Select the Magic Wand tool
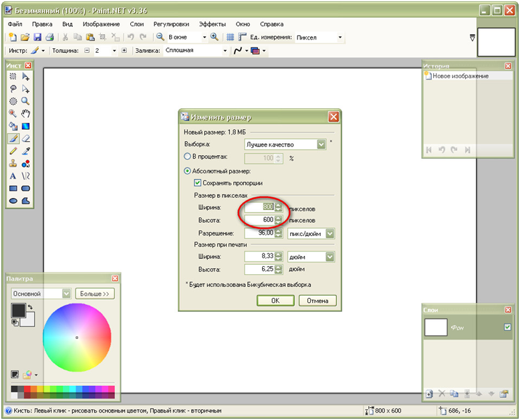520x420 pixels. pyautogui.click(x=13, y=114)
